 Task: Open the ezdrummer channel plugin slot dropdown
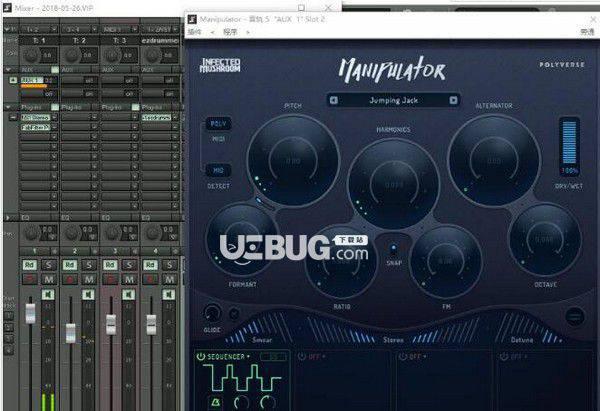[175, 117]
